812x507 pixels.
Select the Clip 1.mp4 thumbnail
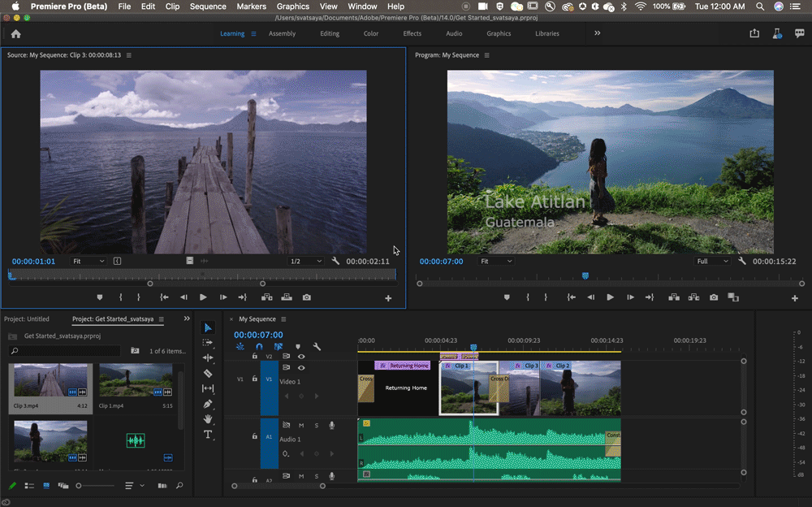(136, 381)
